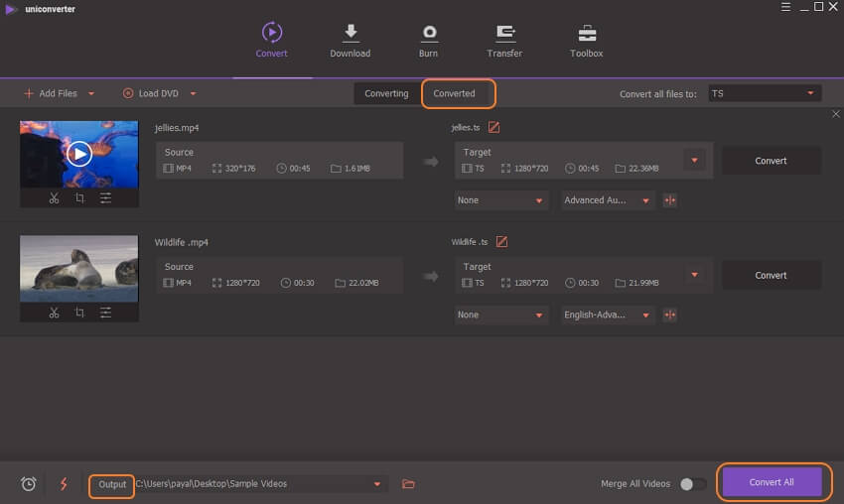Open the schedule alarm clock icon
The width and height of the screenshot is (844, 504).
[29, 484]
